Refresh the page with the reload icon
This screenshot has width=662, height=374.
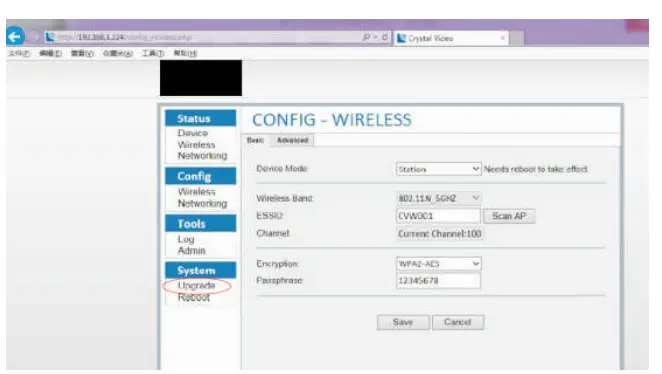click(x=385, y=38)
